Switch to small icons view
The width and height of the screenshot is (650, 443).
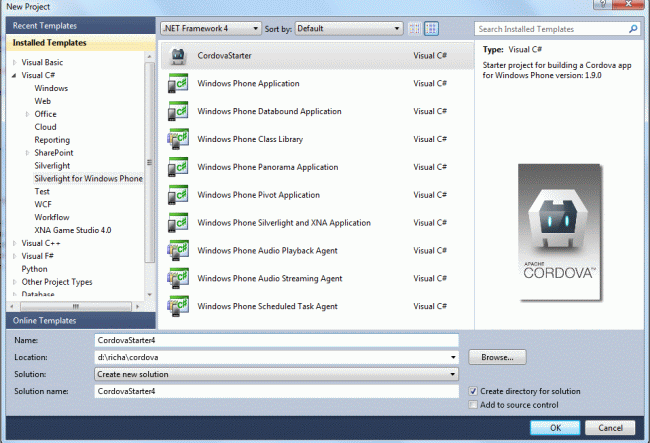pyautogui.click(x=415, y=29)
